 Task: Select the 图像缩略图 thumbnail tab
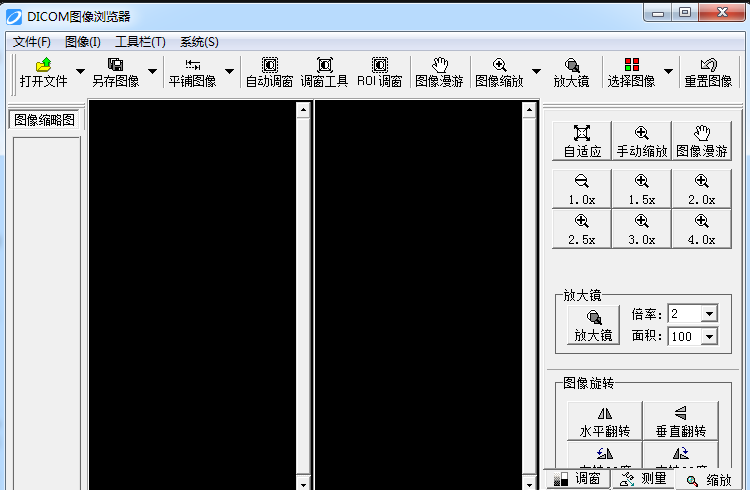[44, 120]
